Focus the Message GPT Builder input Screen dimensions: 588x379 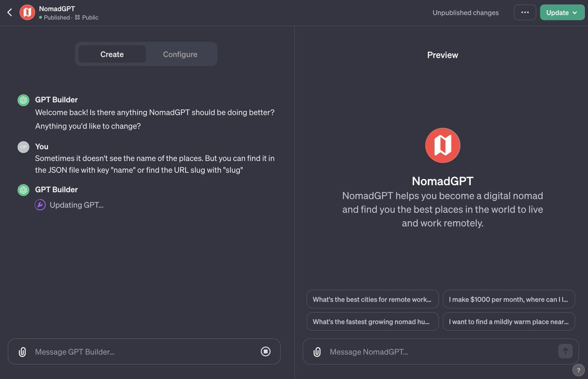[x=145, y=352]
